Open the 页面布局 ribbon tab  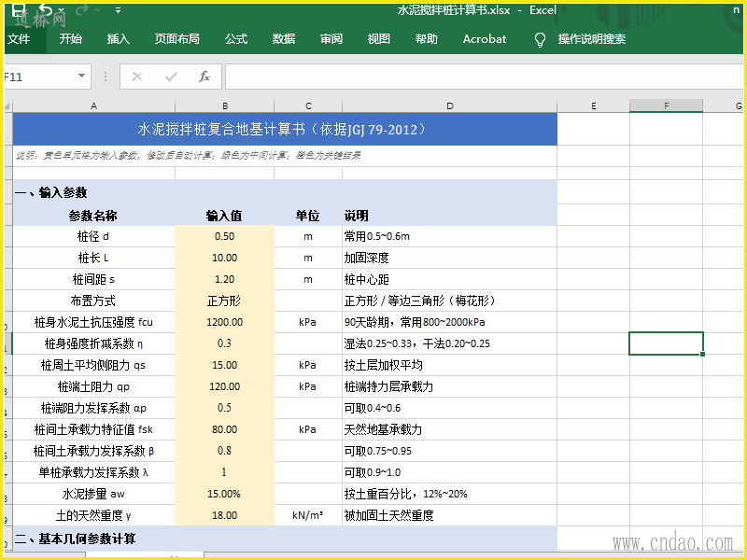[x=177, y=39]
